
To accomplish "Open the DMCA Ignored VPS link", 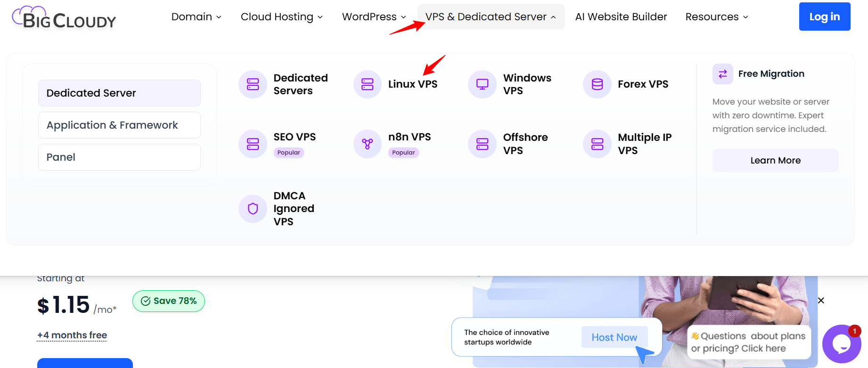I will tap(294, 208).
